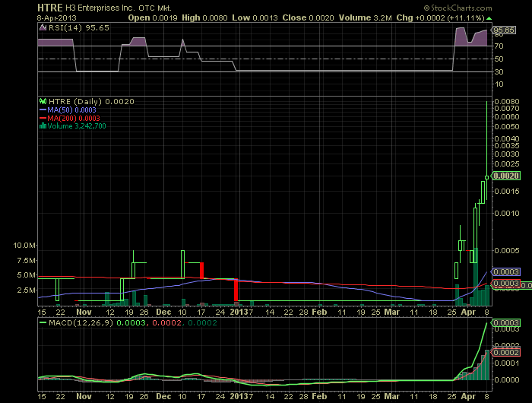Click the 10.0M volume scale label
Image resolution: width=532 pixels, height=403 pixels.
24,245
